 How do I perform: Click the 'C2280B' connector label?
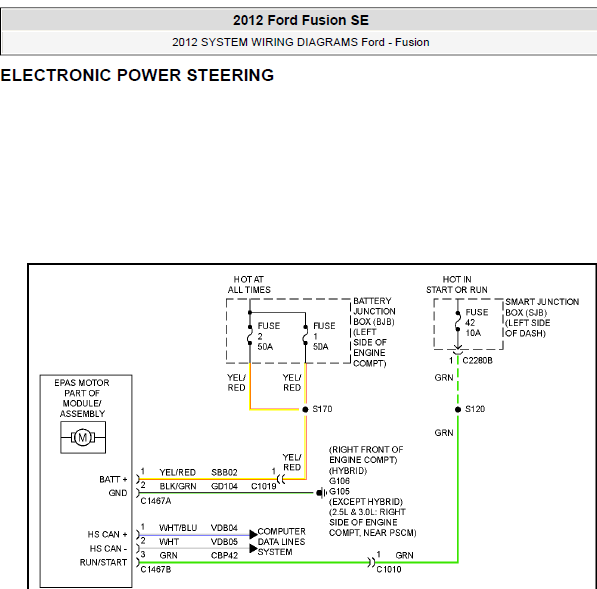click(x=477, y=360)
